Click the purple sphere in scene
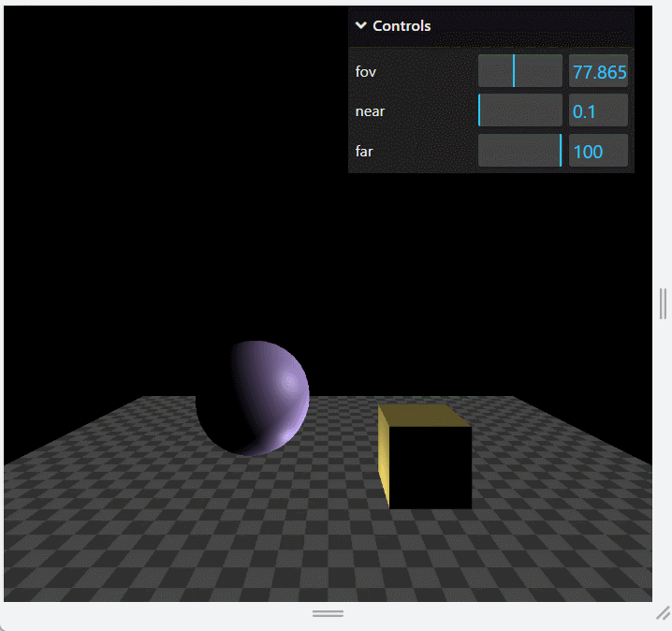 tap(253, 398)
